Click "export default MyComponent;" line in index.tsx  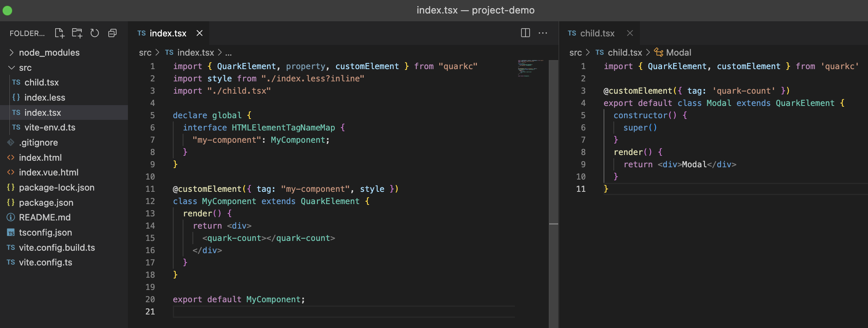(x=239, y=299)
